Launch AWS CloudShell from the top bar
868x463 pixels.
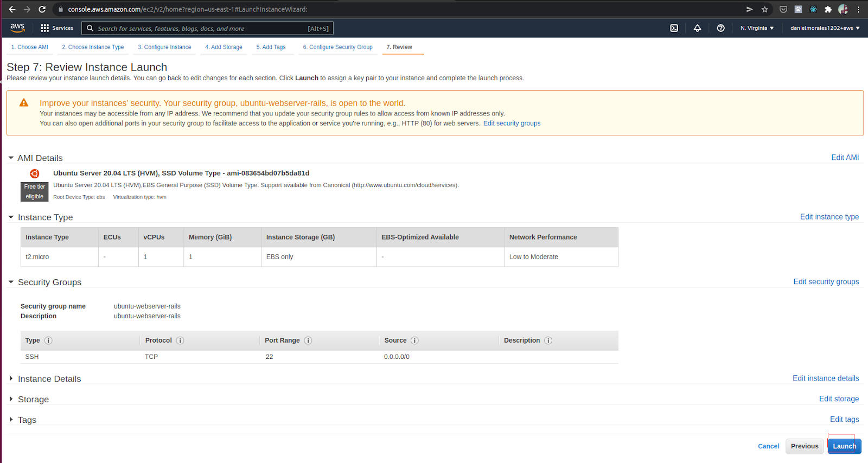[674, 28]
